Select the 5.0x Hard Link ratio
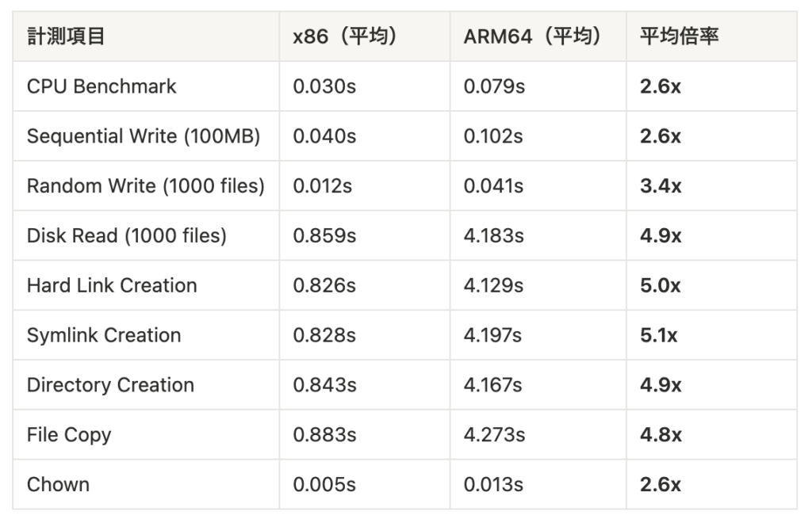The image size is (812, 519). coord(661,285)
